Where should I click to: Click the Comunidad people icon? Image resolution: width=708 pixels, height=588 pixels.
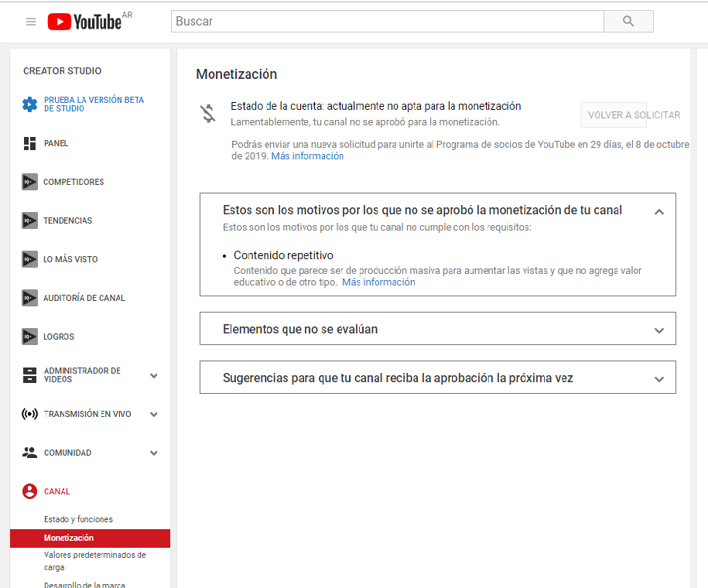(x=30, y=453)
